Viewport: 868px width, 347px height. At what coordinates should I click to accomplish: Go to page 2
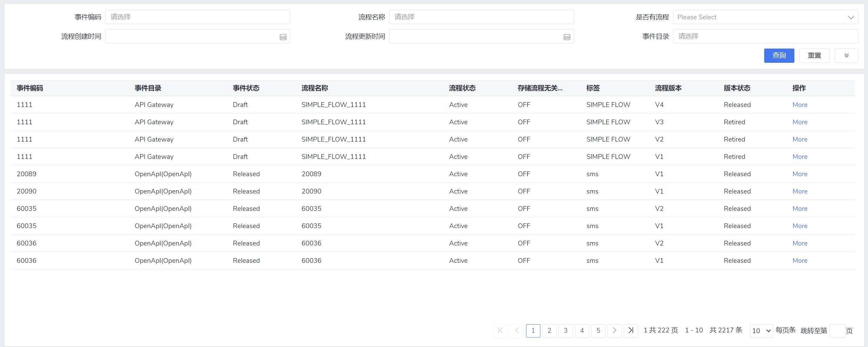(x=549, y=330)
